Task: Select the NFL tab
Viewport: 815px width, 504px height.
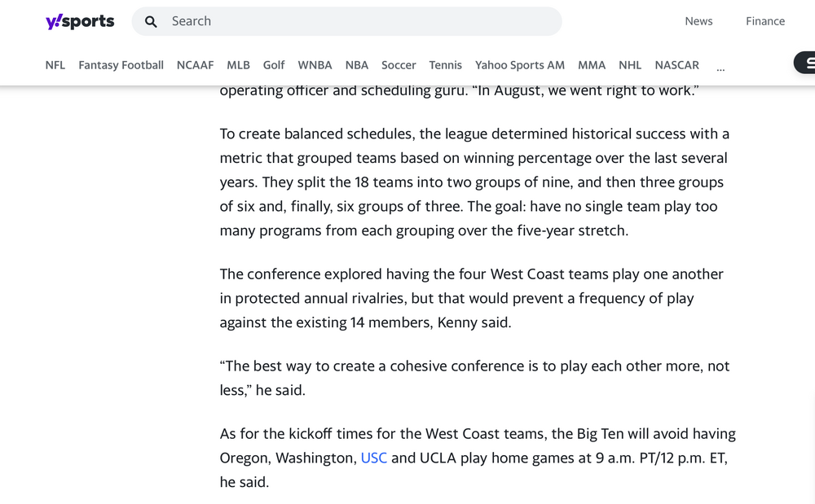Action: click(55, 65)
